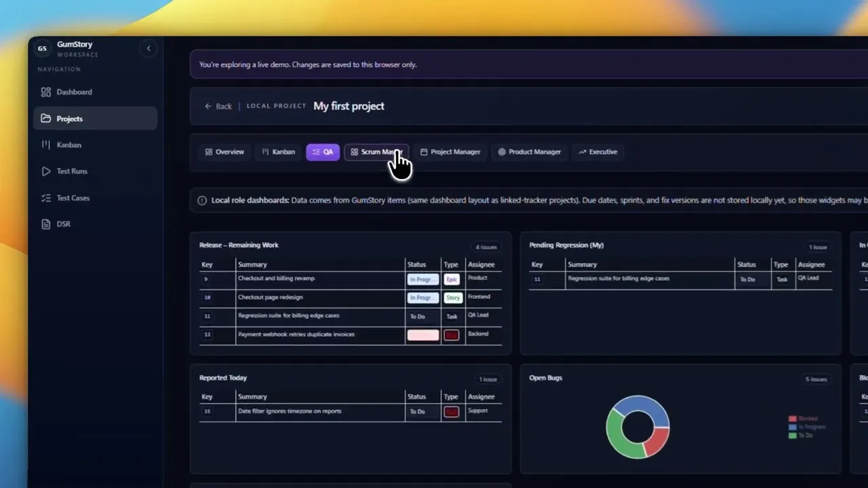Click the Projects folder icon in sidebar
The height and width of the screenshot is (488, 868).
click(46, 119)
